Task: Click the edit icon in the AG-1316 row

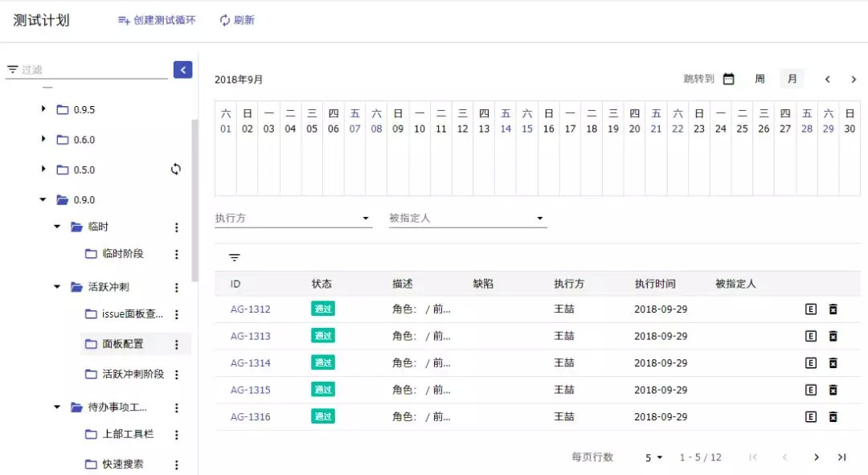Action: point(811,417)
